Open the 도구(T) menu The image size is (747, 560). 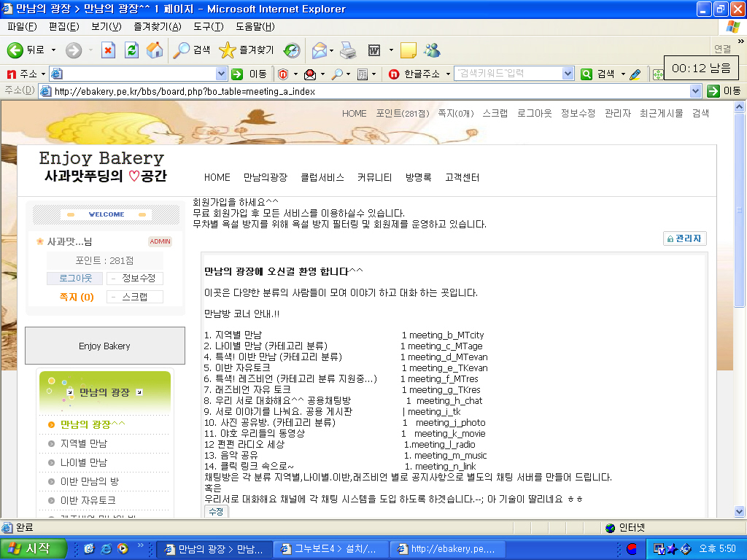(208, 27)
